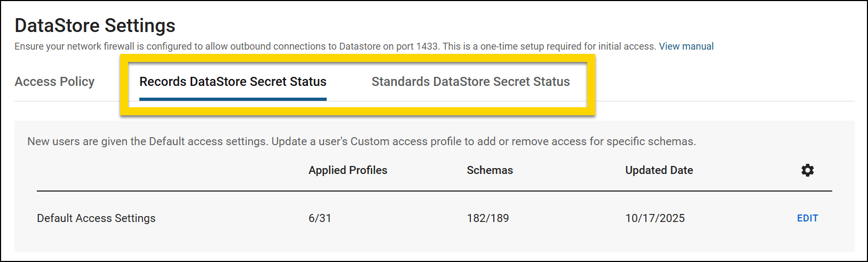
Task: Select Records DataStore Secret Status tab
Action: point(233,82)
